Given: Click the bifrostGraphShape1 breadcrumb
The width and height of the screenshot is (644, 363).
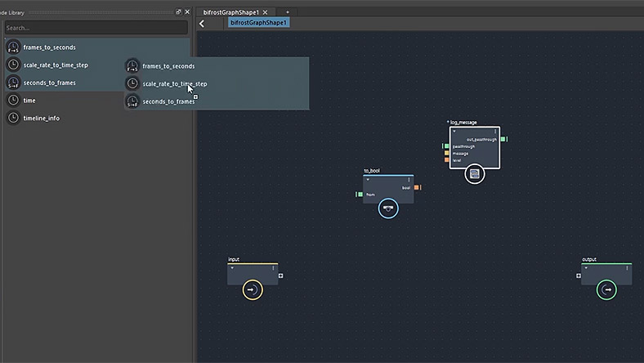Looking at the screenshot, I should (258, 23).
